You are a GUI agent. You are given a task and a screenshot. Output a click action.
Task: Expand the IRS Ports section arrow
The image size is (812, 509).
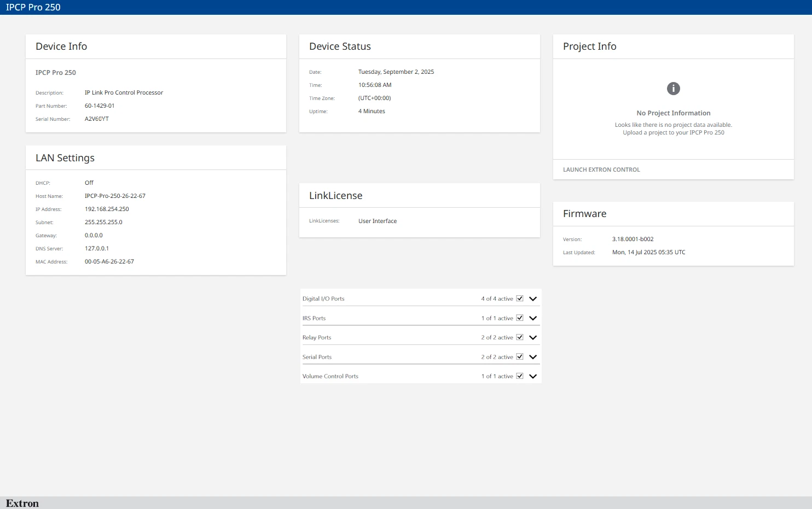[x=533, y=318]
